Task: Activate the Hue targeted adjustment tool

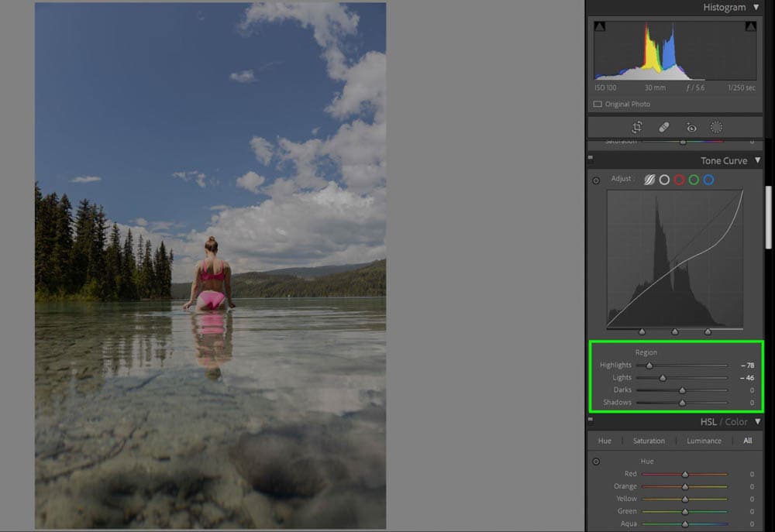Action: [596, 462]
